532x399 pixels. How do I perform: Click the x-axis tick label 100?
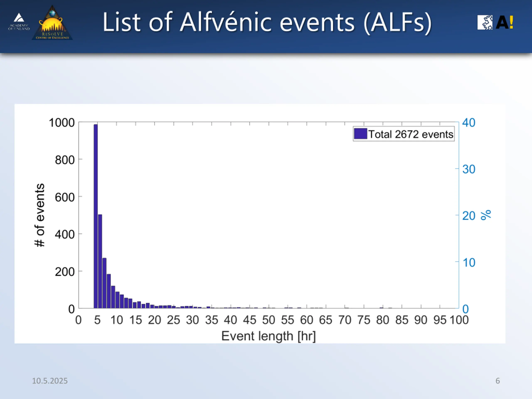[x=459, y=320]
